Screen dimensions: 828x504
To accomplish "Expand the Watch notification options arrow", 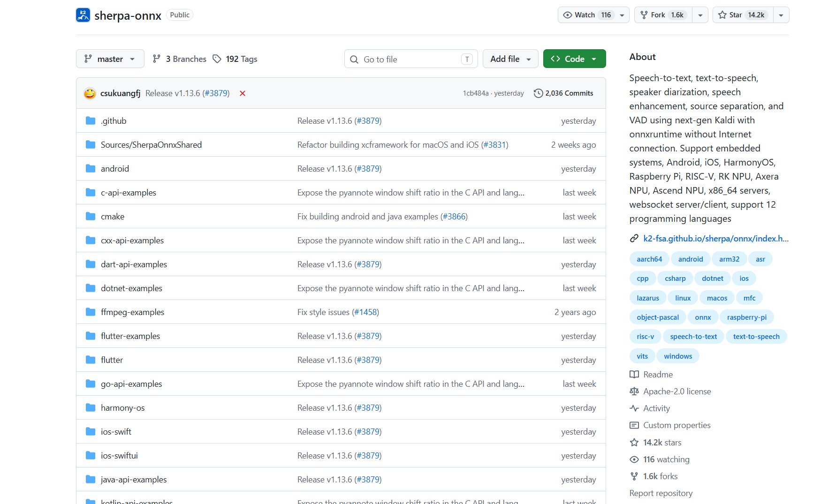I will tap(622, 15).
